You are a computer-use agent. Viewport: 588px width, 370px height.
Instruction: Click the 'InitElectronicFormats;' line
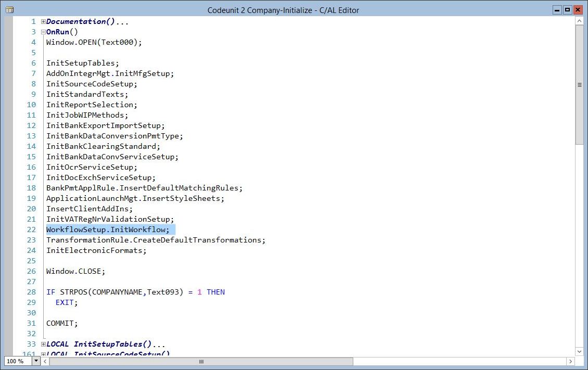tap(96, 250)
